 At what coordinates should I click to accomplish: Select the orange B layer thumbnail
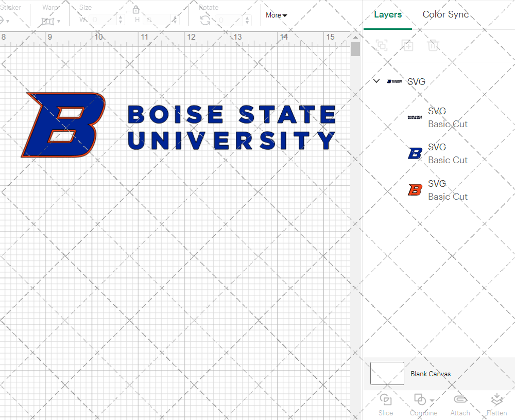[x=415, y=189]
